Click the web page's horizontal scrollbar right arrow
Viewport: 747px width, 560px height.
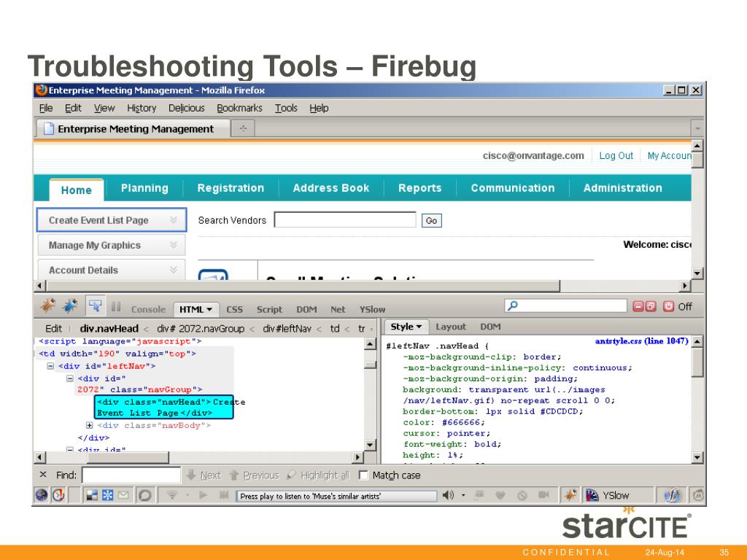pos(685,286)
